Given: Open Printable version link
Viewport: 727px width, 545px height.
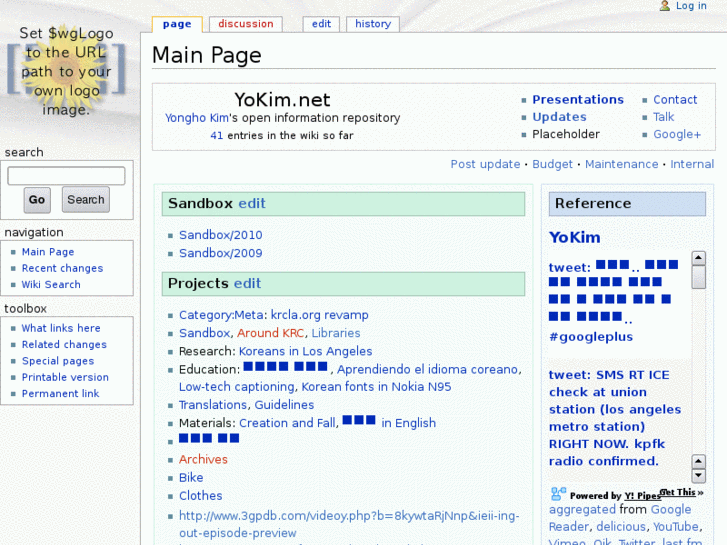Looking at the screenshot, I should pyautogui.click(x=65, y=377).
